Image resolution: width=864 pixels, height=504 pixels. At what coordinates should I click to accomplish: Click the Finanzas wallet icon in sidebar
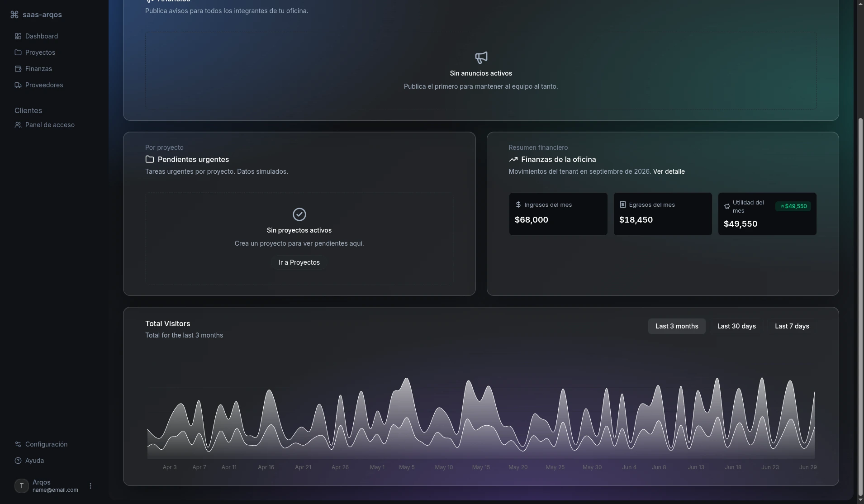click(18, 69)
